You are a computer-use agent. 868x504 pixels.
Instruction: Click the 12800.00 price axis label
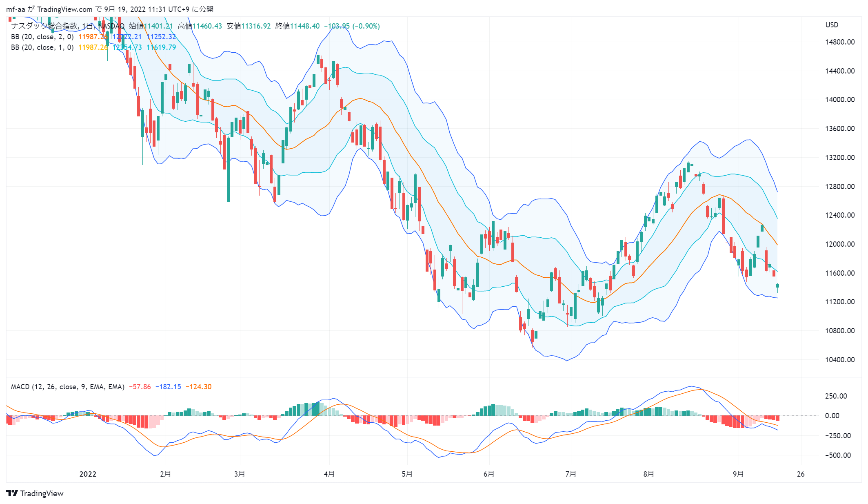[x=840, y=187]
